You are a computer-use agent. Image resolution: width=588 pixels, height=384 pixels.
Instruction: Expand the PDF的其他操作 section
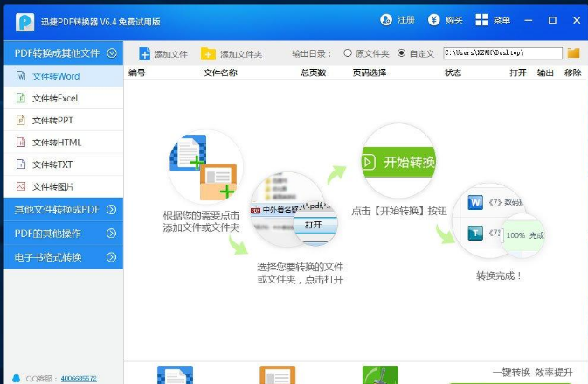112,234
